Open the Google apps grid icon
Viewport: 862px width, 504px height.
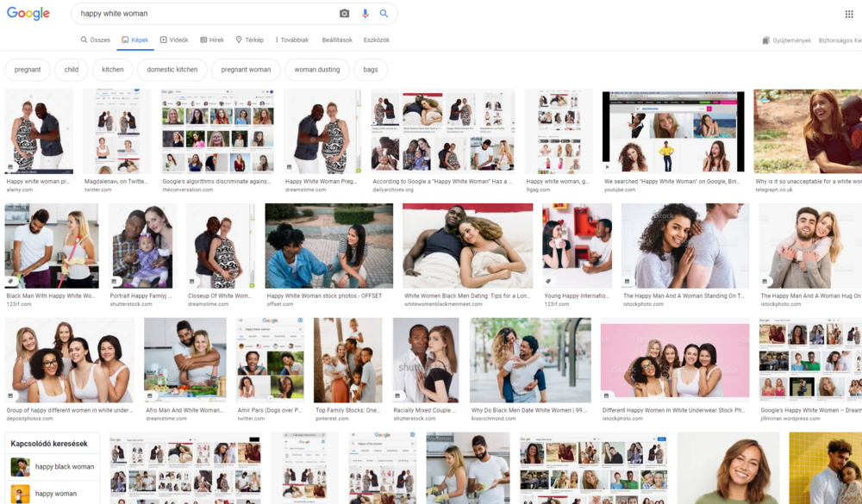point(849,15)
